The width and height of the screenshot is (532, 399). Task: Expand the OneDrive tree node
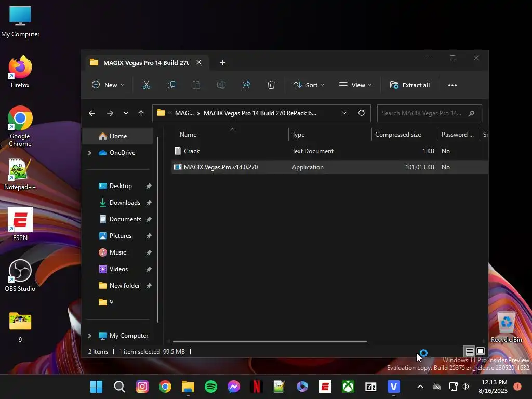click(x=89, y=153)
